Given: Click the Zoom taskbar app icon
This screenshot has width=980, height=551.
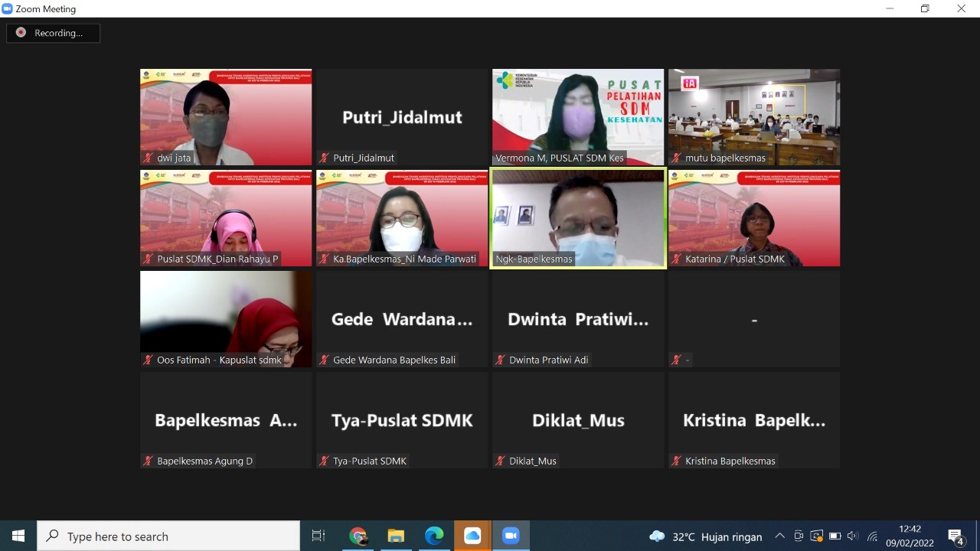Looking at the screenshot, I should (x=511, y=536).
